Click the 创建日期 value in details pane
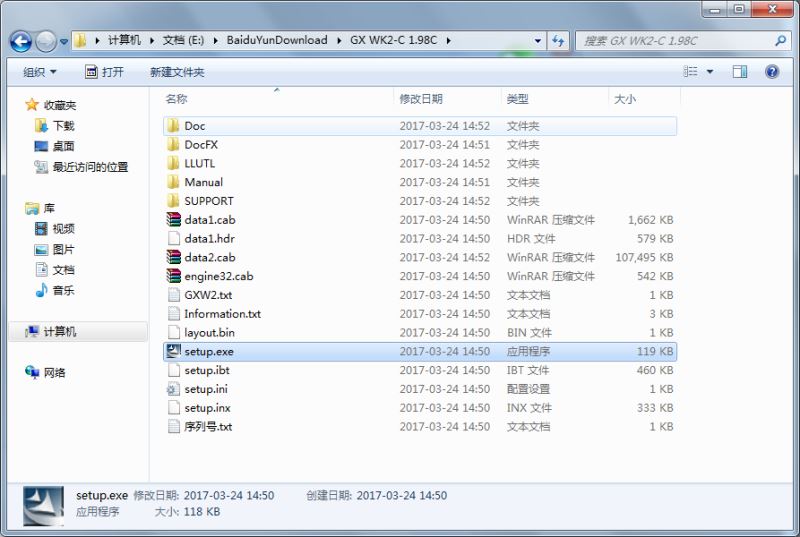 click(x=402, y=495)
